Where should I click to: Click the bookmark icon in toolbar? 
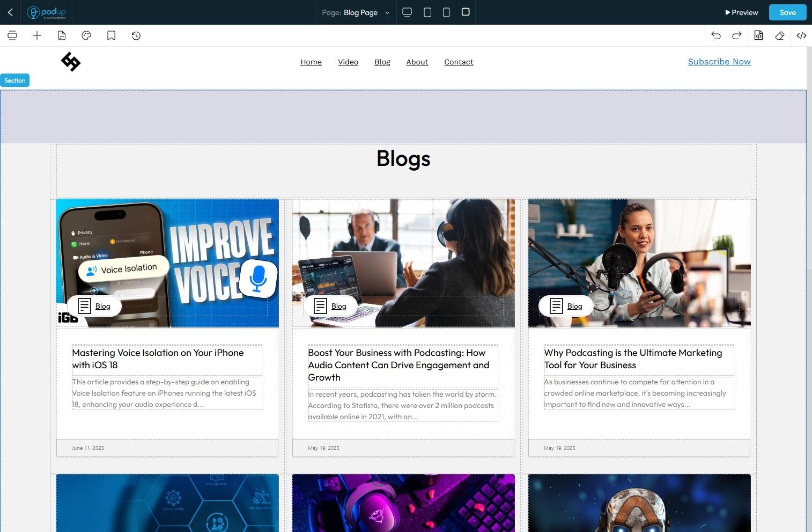[111, 35]
